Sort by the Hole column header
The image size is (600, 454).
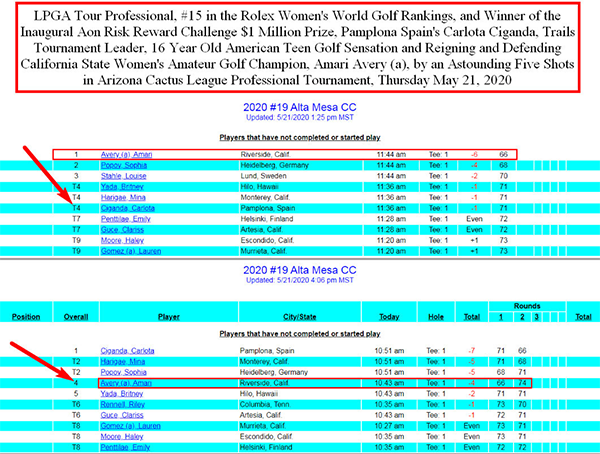point(436,317)
